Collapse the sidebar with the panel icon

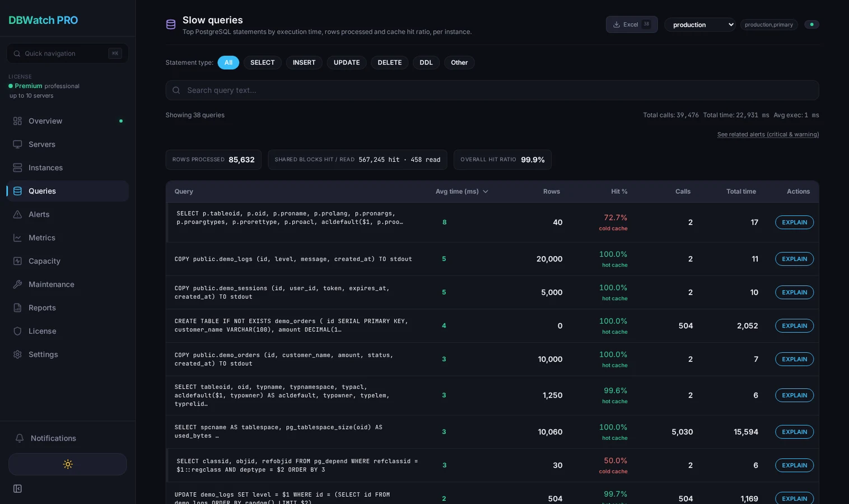[17, 488]
